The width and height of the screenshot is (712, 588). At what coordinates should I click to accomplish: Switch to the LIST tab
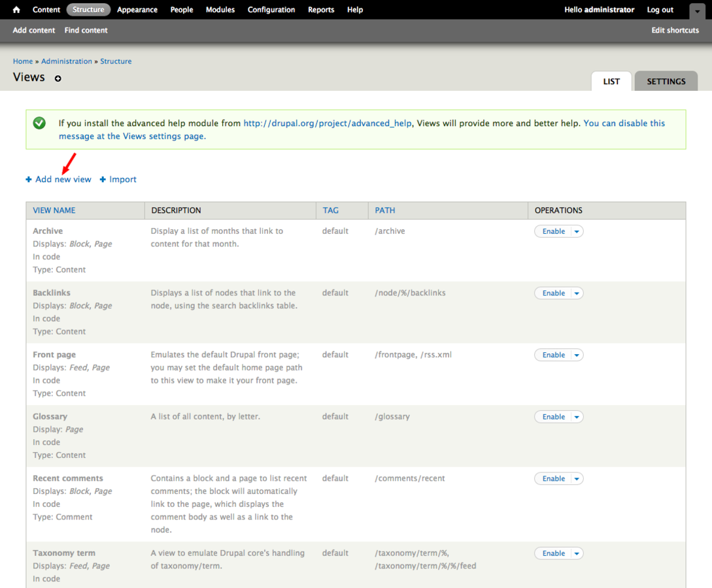tap(611, 81)
